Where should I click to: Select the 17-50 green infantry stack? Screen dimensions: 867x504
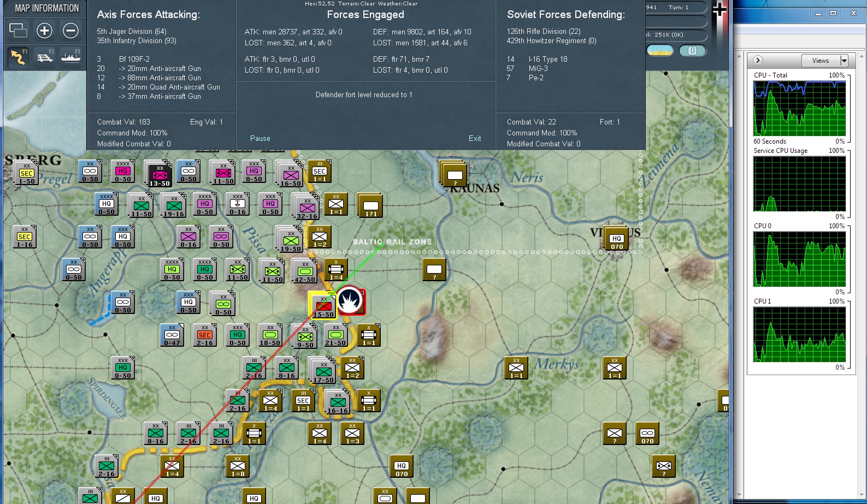click(323, 371)
